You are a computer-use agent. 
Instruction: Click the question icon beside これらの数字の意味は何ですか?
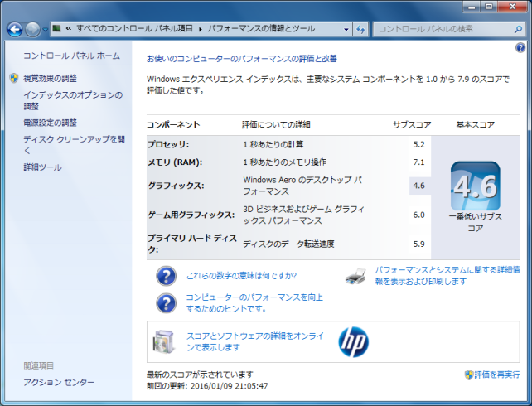coord(166,276)
